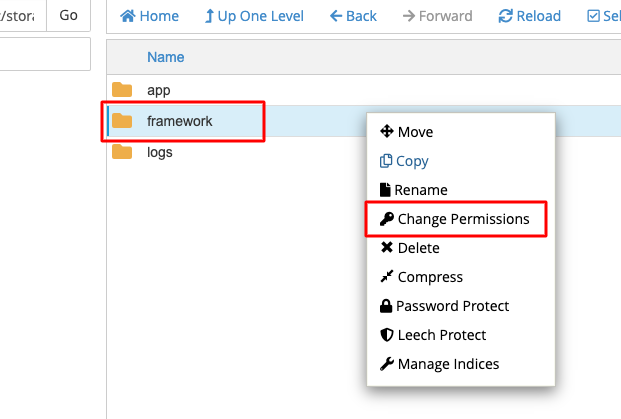Click Delete in the context menu
This screenshot has height=419, width=621.
(418, 248)
